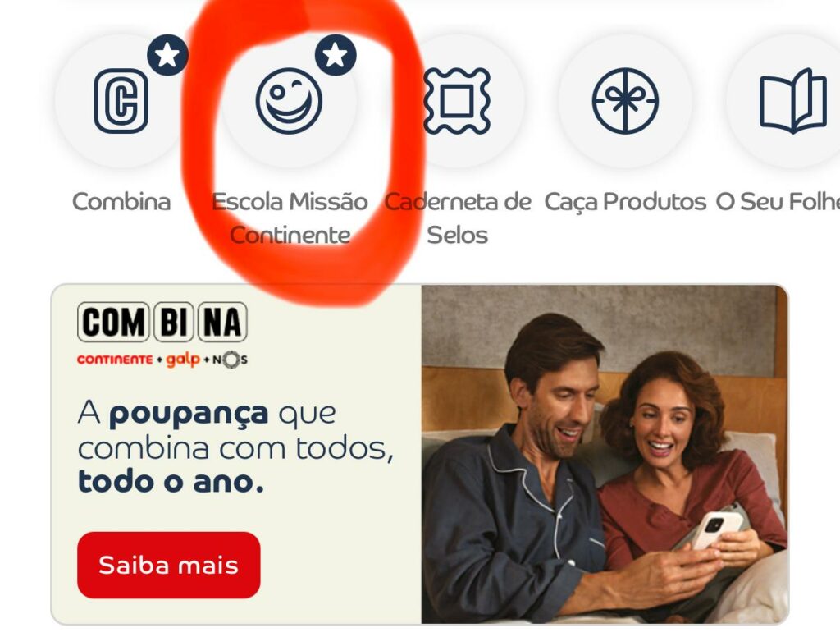Tap the Continente brand logo in banner

tap(115, 360)
